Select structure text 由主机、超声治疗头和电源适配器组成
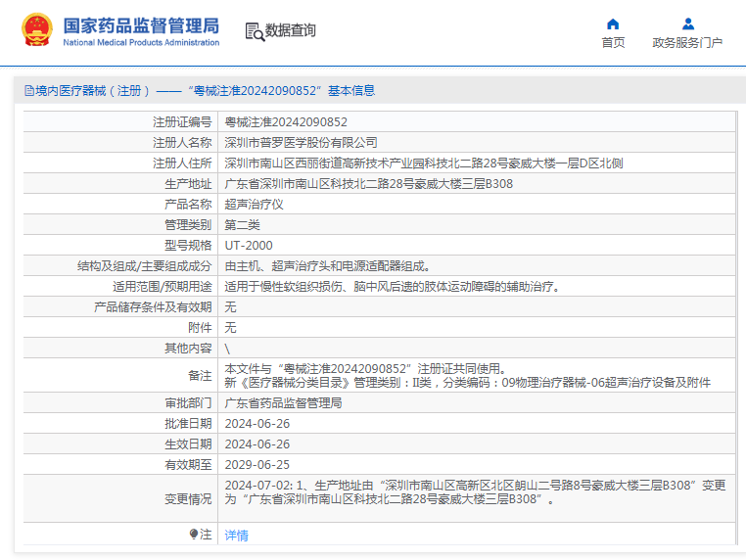The image size is (746, 560). coord(327,266)
